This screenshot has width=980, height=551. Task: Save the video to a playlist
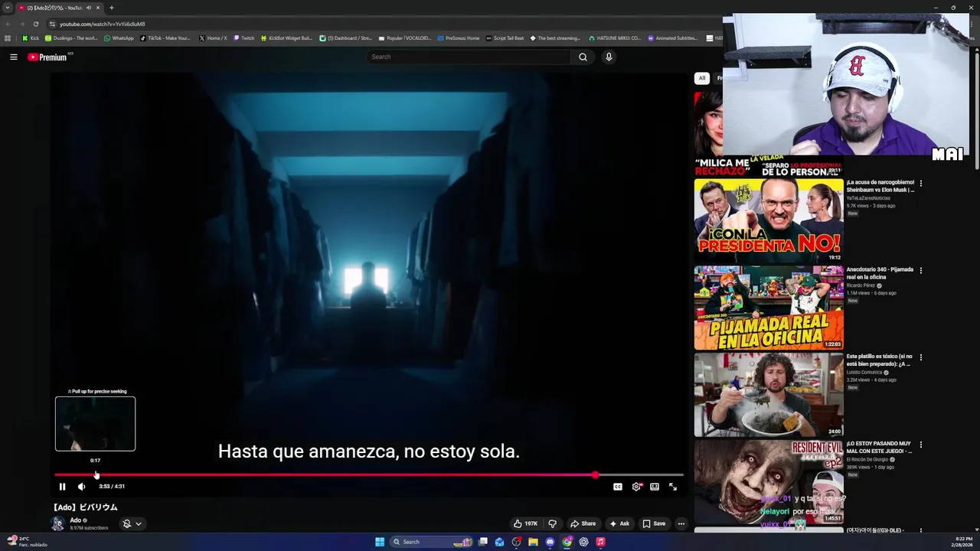(654, 523)
